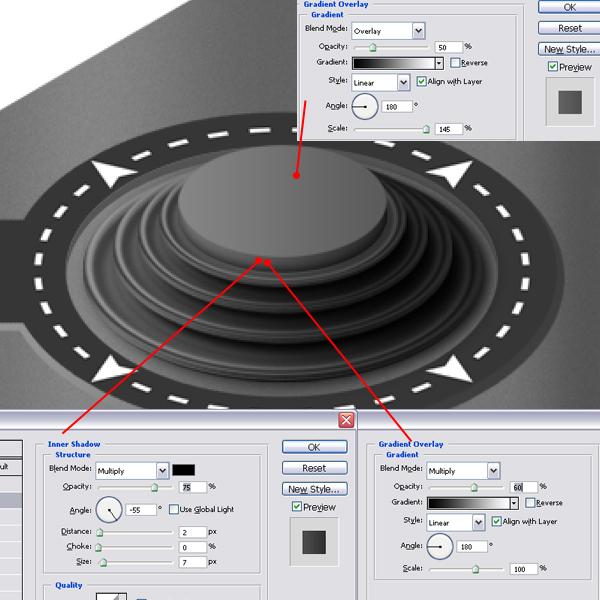Click the black Inner Shadow color swatch
Screen dimensions: 600x600
(x=183, y=470)
